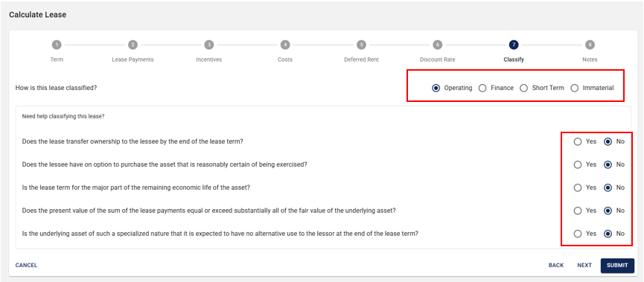The height and width of the screenshot is (282, 644).
Task: Choose No for lease transfers ownership question
Action: [608, 141]
